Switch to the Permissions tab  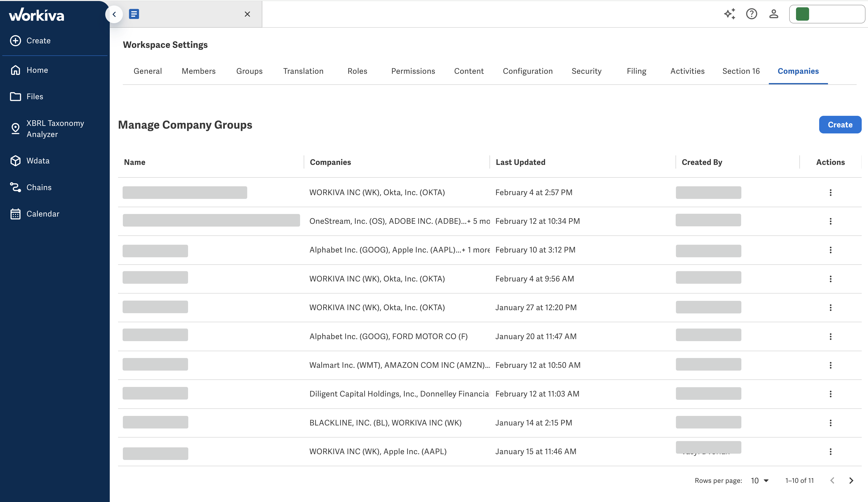point(413,71)
